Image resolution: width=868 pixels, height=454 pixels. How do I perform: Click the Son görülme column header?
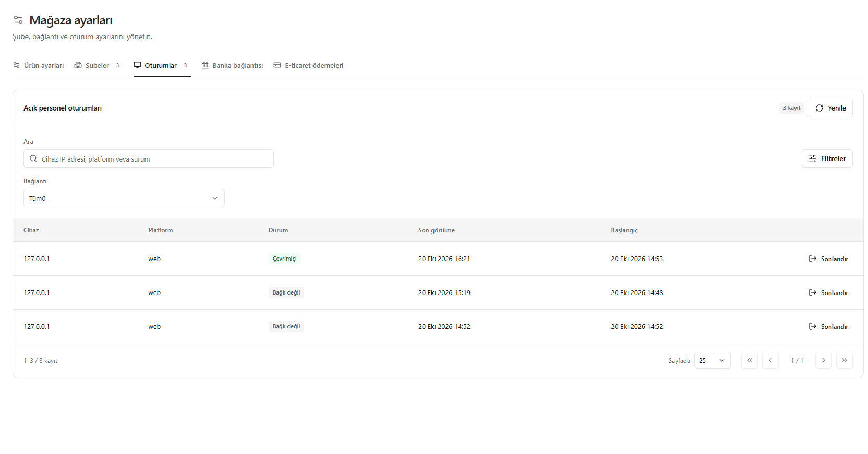(437, 230)
